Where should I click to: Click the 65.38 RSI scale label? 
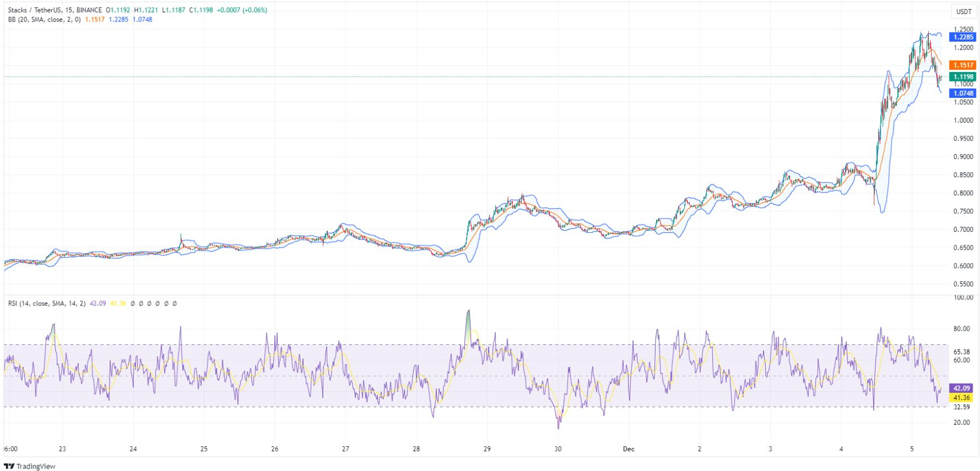(961, 352)
